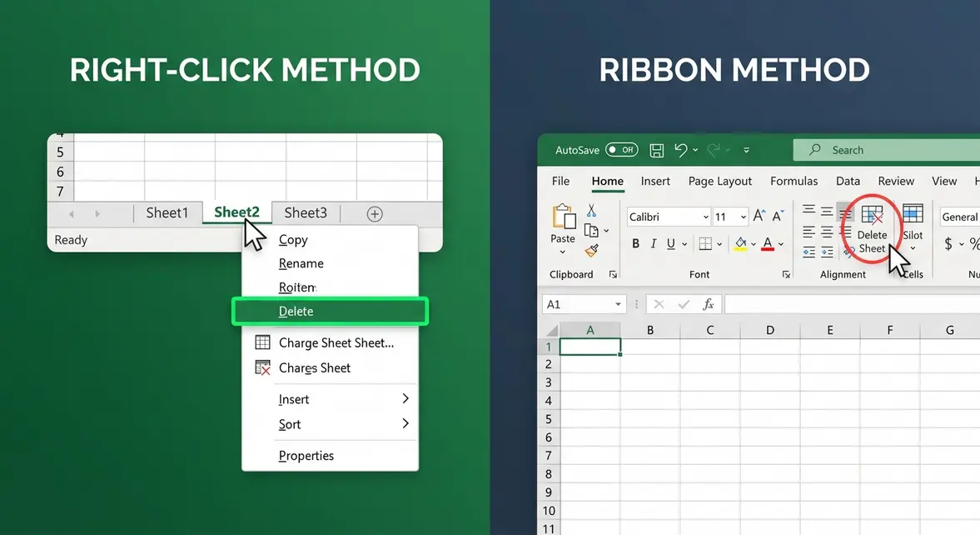Screen dimensions: 980x535
Task: Click the Silot table icon
Action: click(x=913, y=213)
